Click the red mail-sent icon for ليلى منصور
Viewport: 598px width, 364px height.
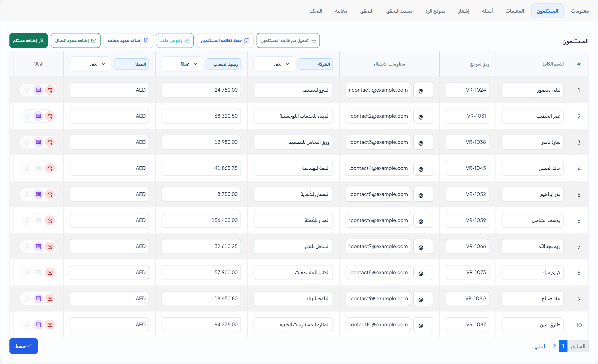50,90
